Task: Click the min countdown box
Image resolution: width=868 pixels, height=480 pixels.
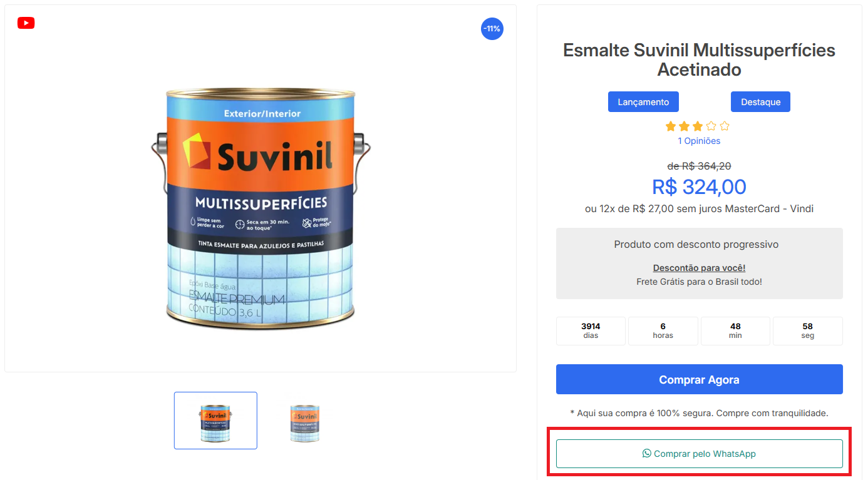Action: point(735,330)
